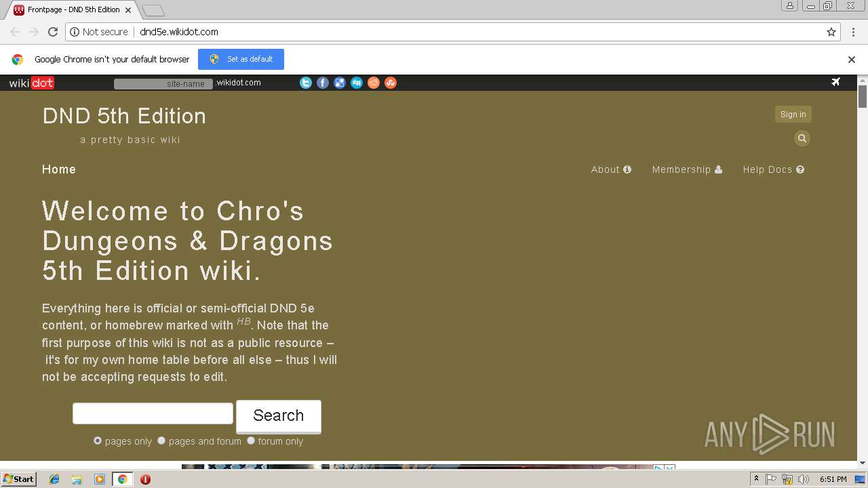Open the DND 5th Edition title link
The height and width of the screenshot is (488, 868).
pyautogui.click(x=124, y=116)
